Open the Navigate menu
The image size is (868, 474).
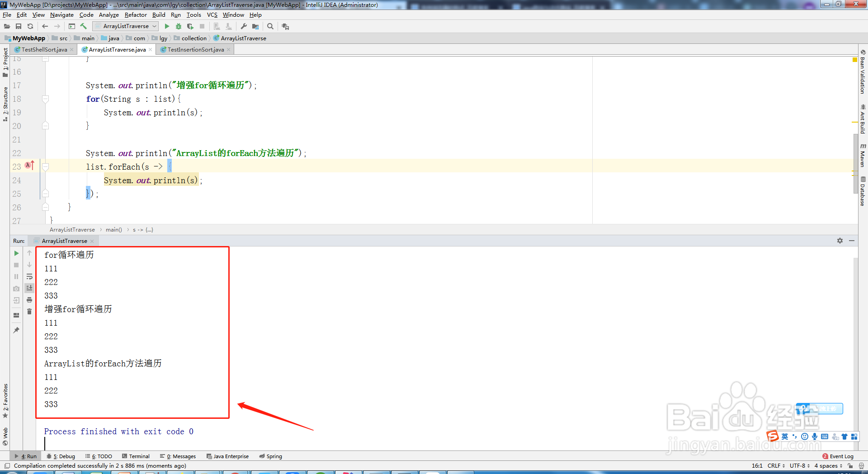click(61, 15)
